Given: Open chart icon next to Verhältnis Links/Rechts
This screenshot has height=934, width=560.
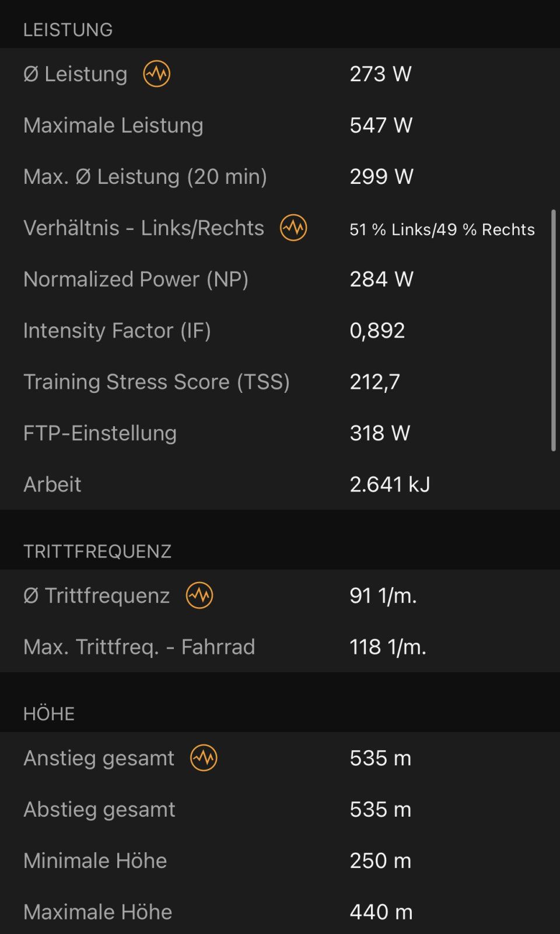Looking at the screenshot, I should pyautogui.click(x=293, y=228).
